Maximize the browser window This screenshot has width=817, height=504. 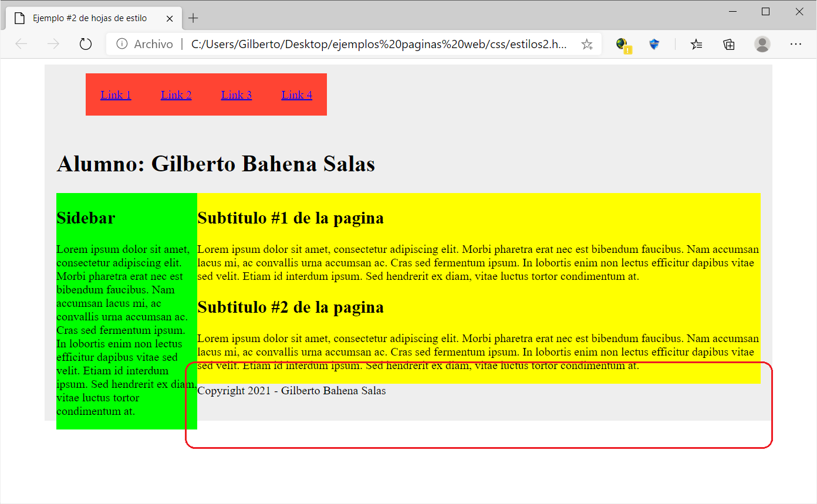click(x=765, y=12)
